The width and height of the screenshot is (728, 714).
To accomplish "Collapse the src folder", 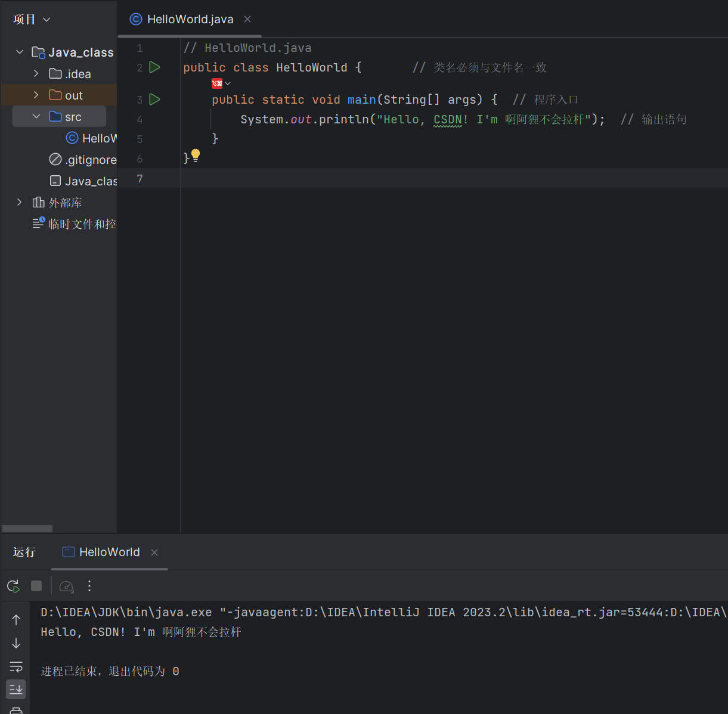I will coord(35,116).
